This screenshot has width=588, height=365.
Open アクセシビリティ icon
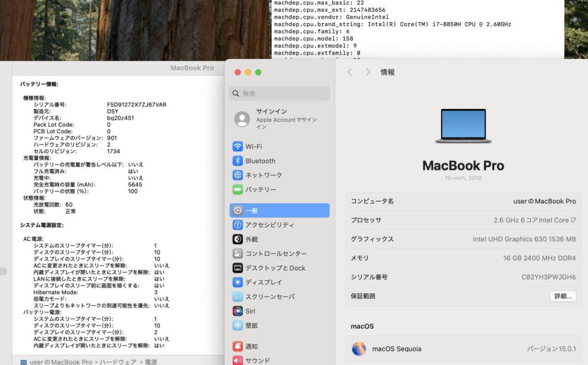point(238,225)
